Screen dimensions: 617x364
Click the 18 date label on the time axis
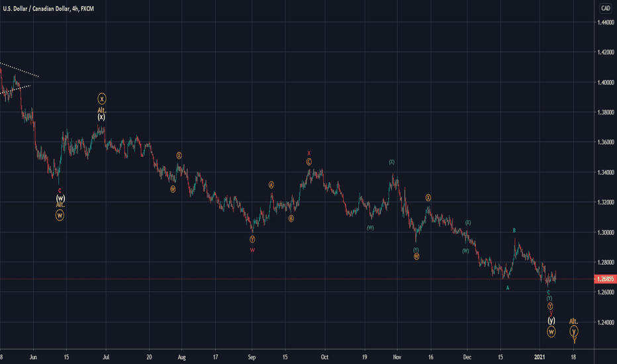(573, 357)
